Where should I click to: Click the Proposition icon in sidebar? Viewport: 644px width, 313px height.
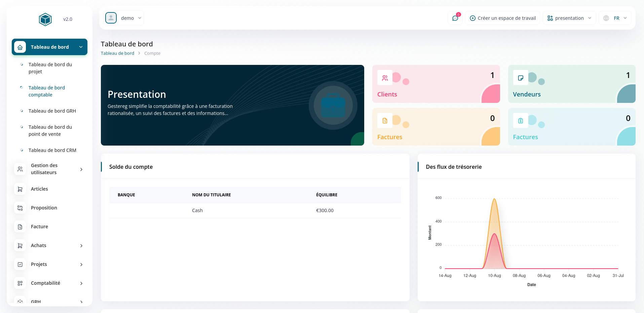click(20, 208)
